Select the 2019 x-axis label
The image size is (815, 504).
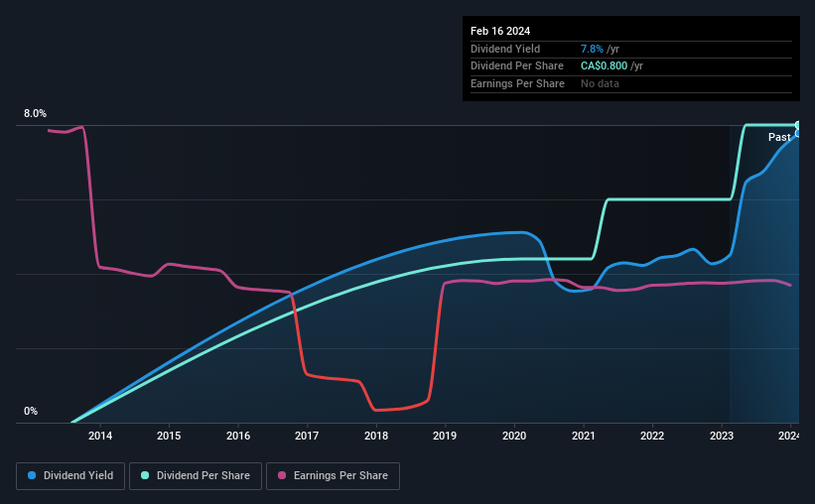(445, 436)
